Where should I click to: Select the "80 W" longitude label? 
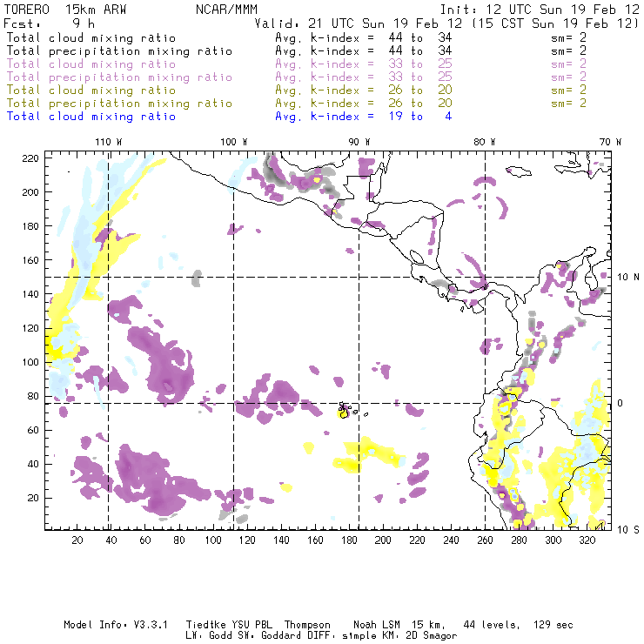(485, 142)
